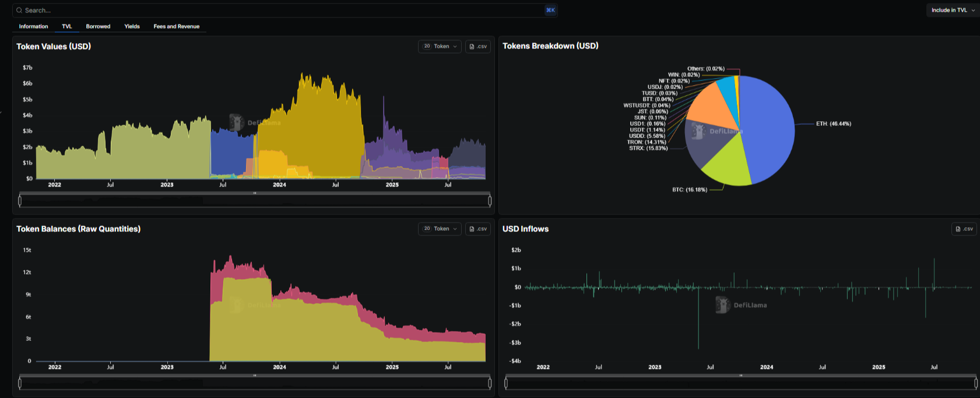980x398 pixels.
Task: Select the Fees and Revenue tab
Action: click(176, 26)
